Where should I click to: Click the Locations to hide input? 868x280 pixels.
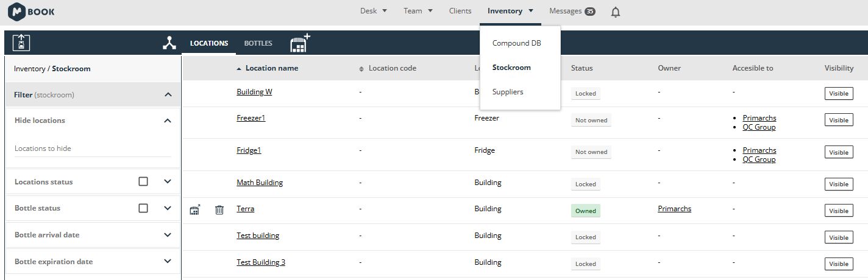coord(93,149)
